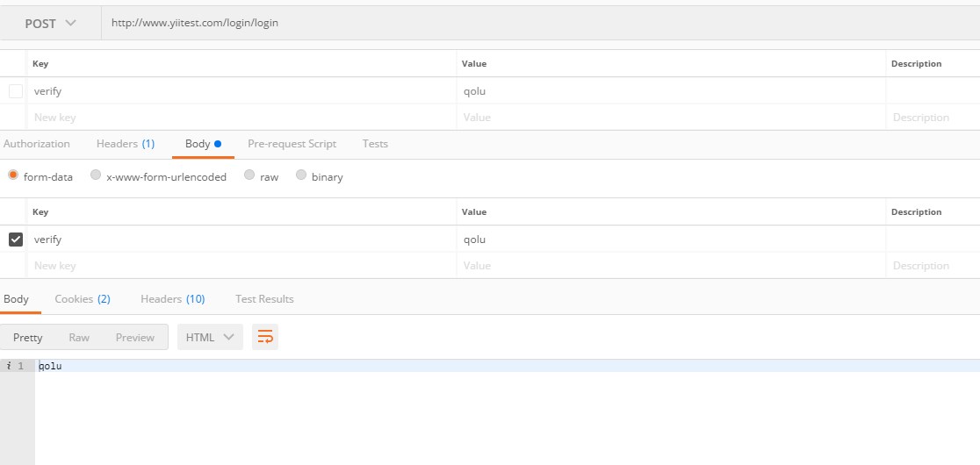The height and width of the screenshot is (465, 980).
Task: Enable the verify query parameter checkbox
Action: [16, 91]
